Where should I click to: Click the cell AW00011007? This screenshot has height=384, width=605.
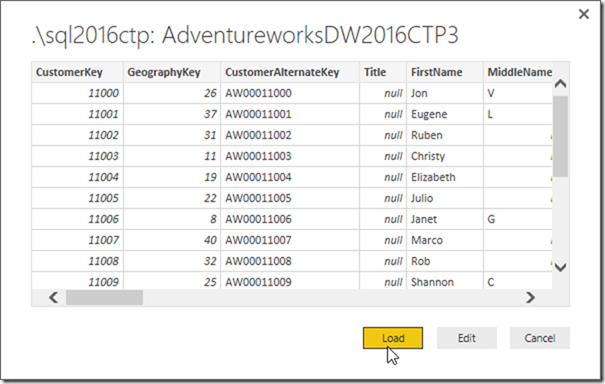coord(290,240)
